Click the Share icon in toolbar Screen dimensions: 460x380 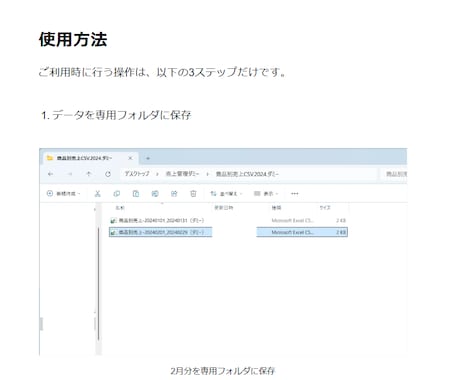click(x=174, y=194)
